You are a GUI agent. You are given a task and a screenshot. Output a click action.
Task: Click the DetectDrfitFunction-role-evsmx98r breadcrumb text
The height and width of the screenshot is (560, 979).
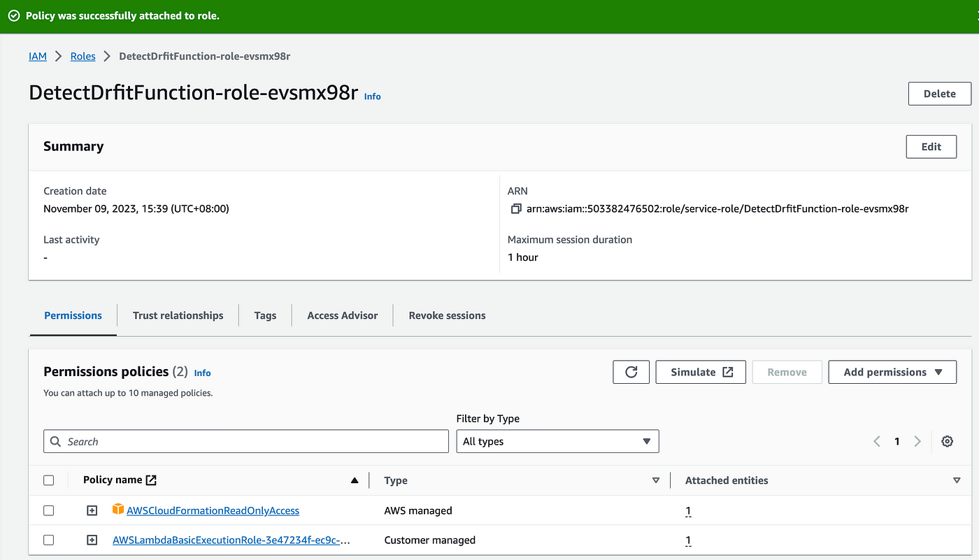tap(205, 56)
